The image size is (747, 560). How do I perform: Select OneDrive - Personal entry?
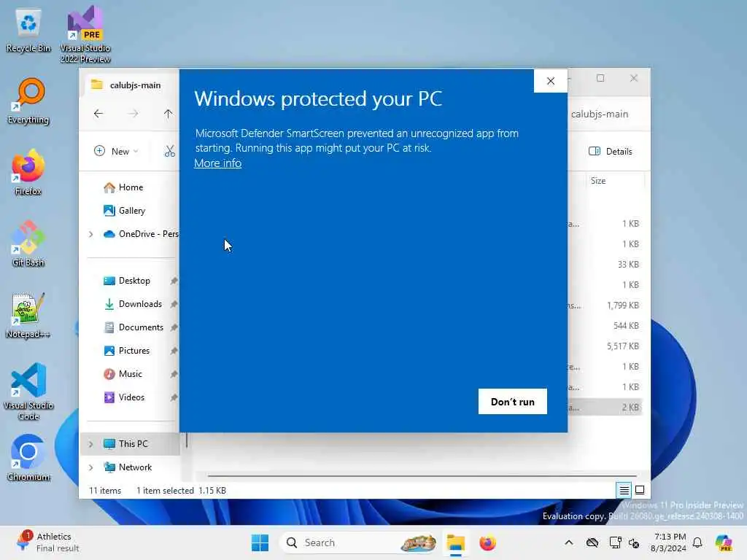tap(141, 234)
